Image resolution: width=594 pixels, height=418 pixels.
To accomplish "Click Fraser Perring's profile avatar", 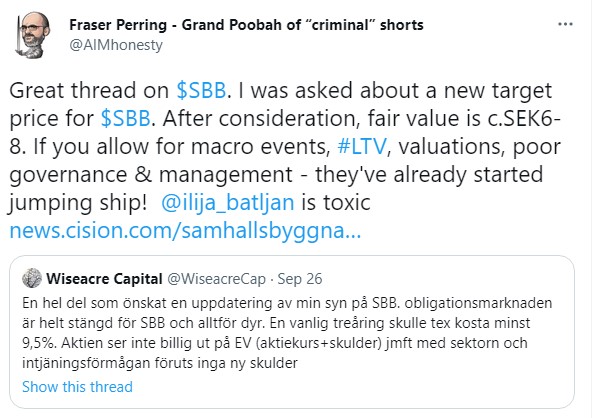I will (x=32, y=35).
